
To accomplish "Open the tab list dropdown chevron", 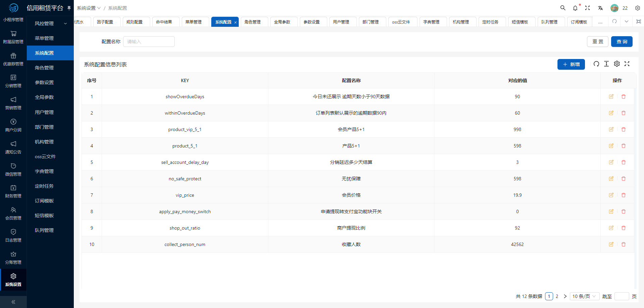I will coord(627,21).
